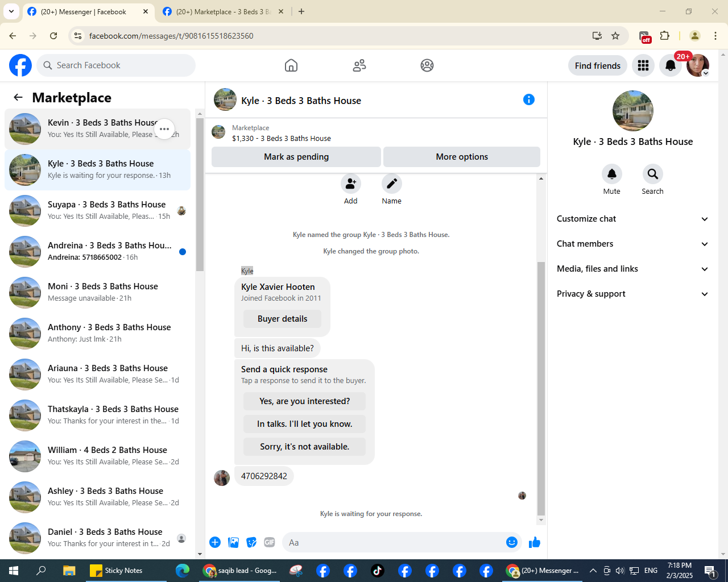Add people to the group chat
728x582 pixels.
351,184
